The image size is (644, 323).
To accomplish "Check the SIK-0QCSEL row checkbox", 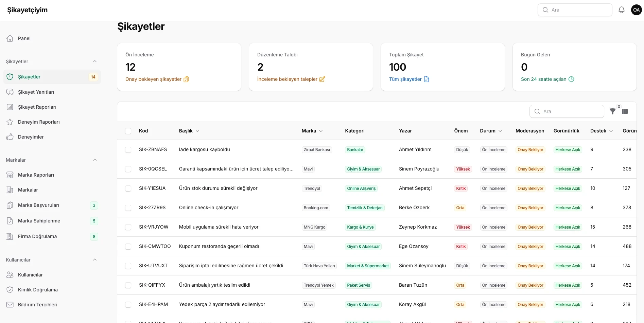I will point(128,169).
